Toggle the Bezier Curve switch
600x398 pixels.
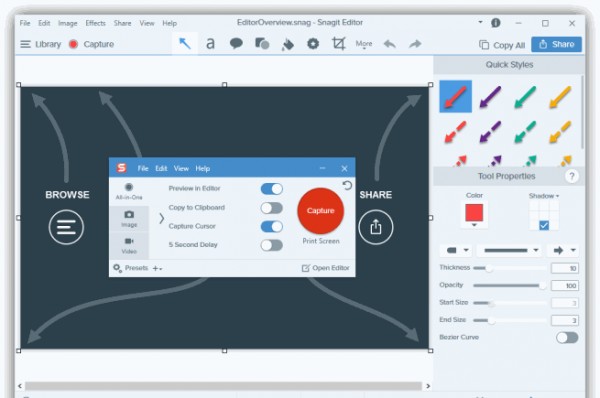[x=567, y=338]
